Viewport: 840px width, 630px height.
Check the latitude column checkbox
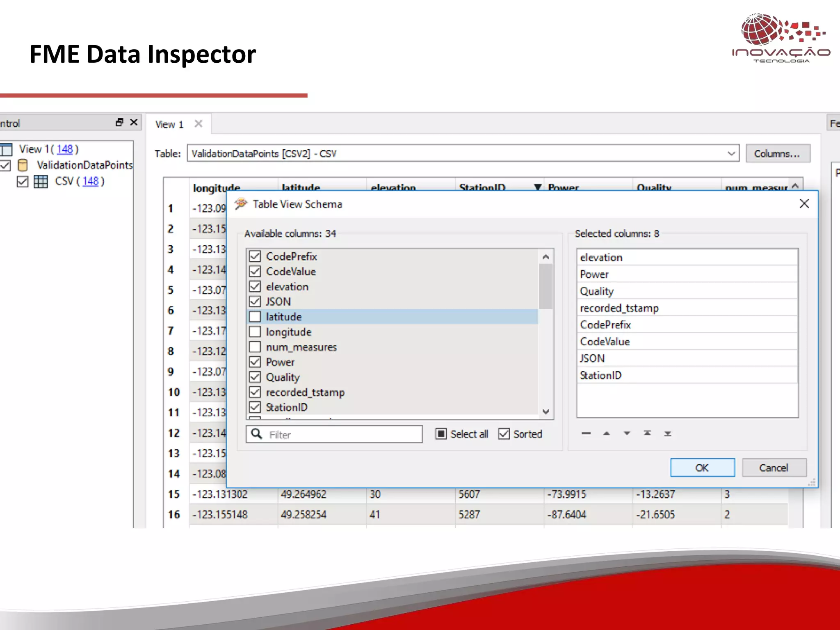point(255,317)
